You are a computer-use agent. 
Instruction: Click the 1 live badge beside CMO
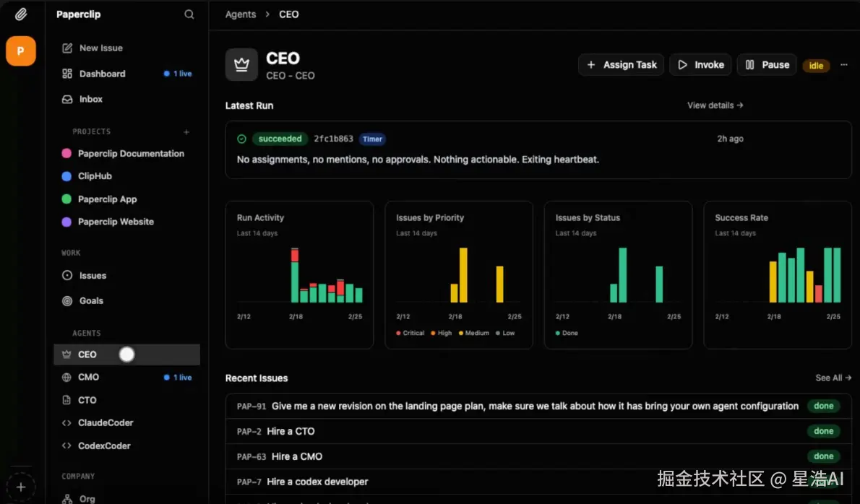pyautogui.click(x=178, y=378)
